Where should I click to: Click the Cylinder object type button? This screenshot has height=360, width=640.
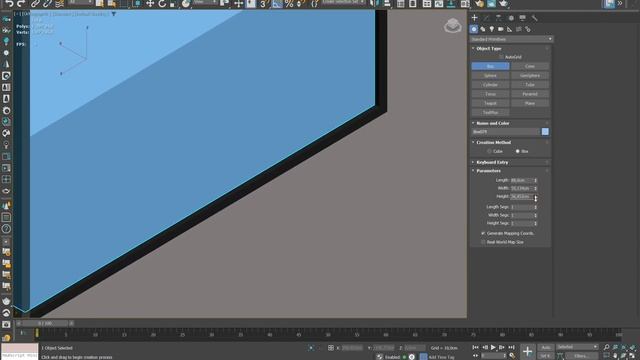click(x=490, y=85)
